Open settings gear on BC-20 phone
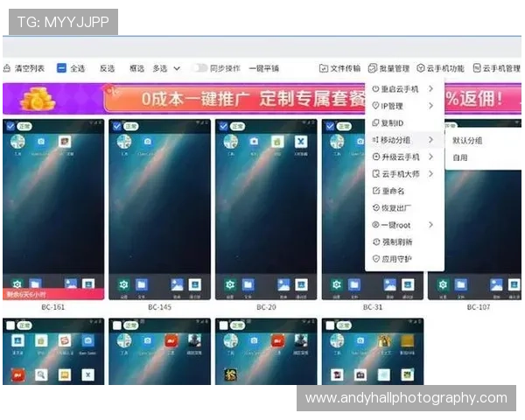 [230, 284]
